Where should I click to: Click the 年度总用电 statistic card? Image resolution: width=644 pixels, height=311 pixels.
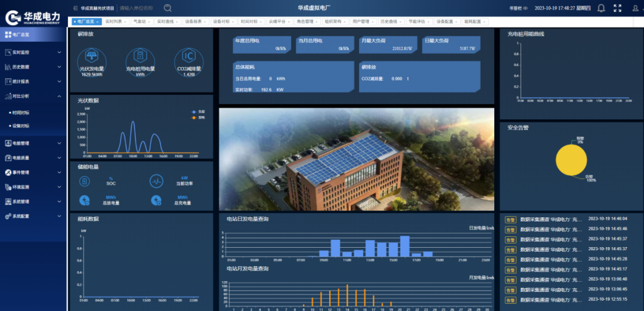click(262, 44)
